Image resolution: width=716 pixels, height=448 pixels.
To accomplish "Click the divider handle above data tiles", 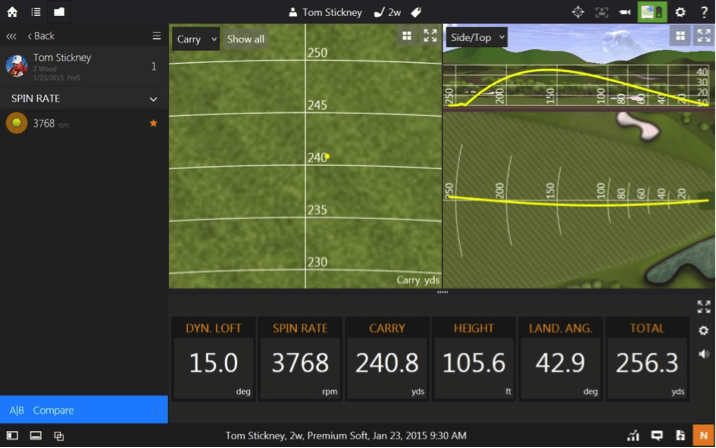I will pyautogui.click(x=442, y=292).
